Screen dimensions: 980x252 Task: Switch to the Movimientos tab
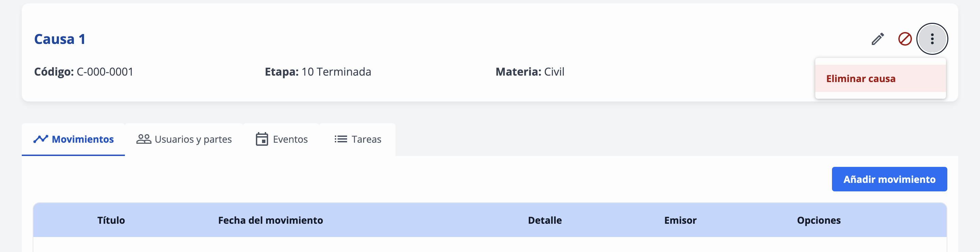[x=73, y=139]
